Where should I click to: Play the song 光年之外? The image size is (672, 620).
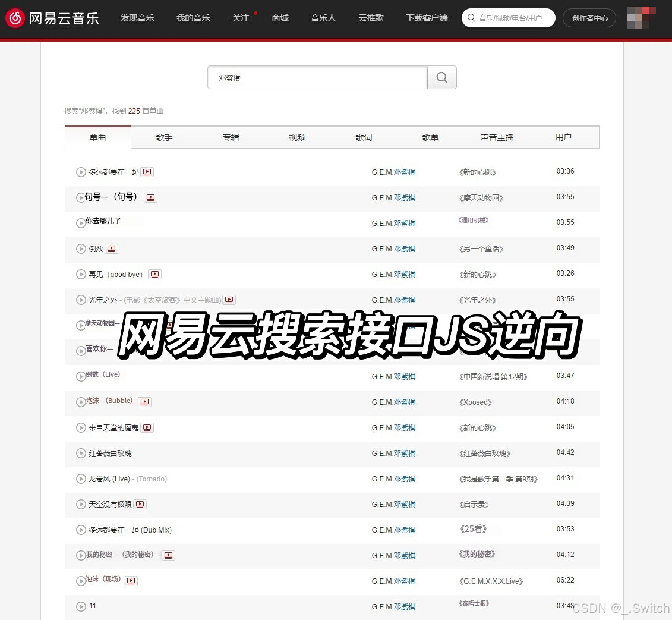tap(81, 300)
